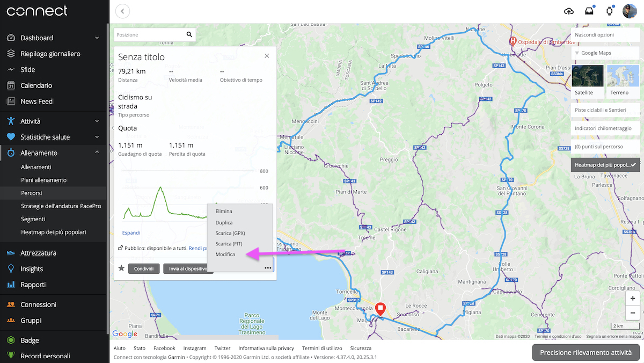644x363 pixels.
Task: Open the notifications inbox icon
Action: pos(589,11)
